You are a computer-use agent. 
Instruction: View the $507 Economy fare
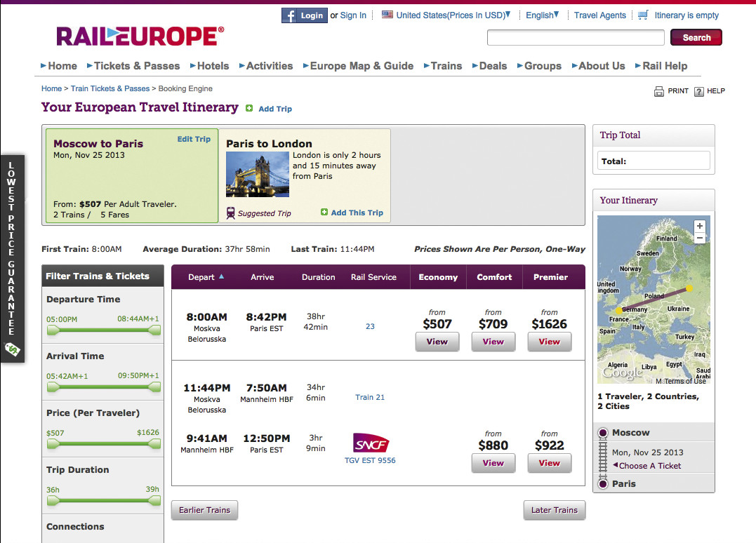[x=437, y=342]
